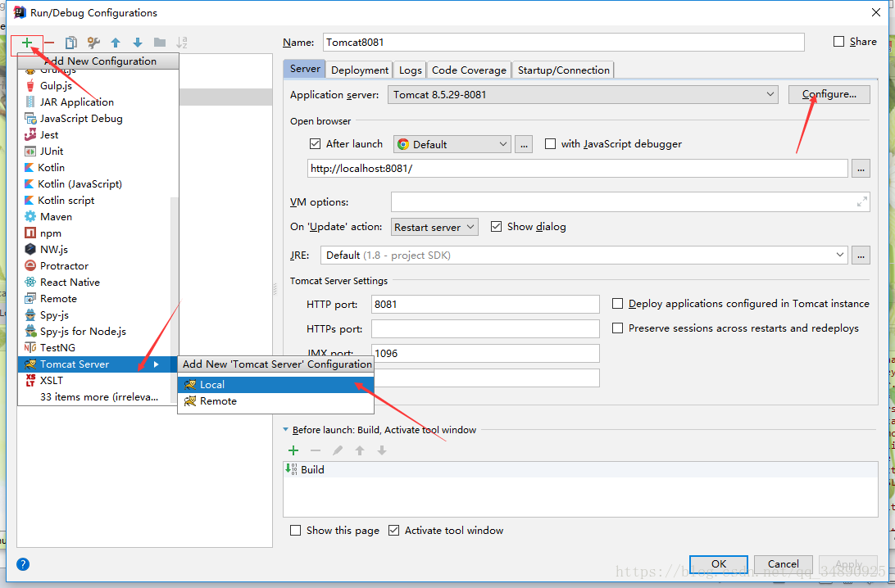Image resolution: width=895 pixels, height=588 pixels.
Task: Click the green plus Add New Configuration icon
Action: (x=27, y=43)
